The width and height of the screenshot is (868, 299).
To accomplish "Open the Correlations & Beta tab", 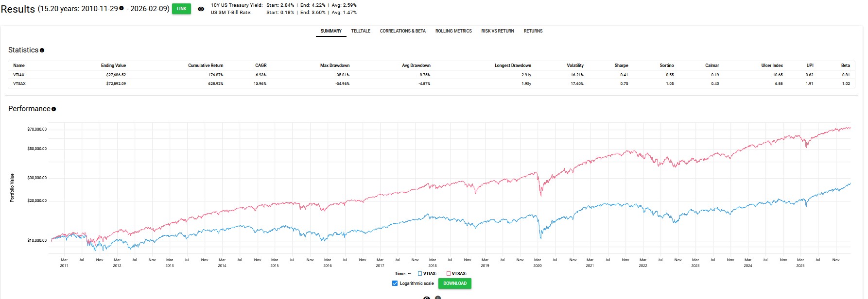I will [x=403, y=31].
